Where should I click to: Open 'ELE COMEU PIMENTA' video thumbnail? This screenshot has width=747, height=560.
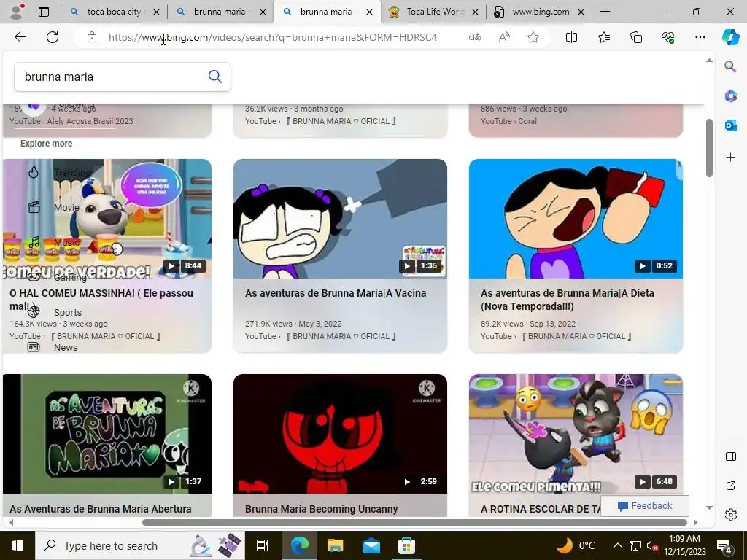pyautogui.click(x=576, y=434)
